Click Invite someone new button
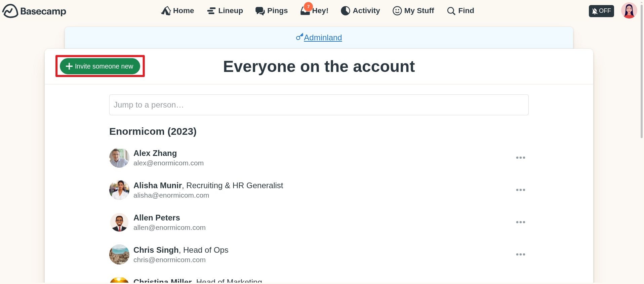The width and height of the screenshot is (644, 284). 100,66
